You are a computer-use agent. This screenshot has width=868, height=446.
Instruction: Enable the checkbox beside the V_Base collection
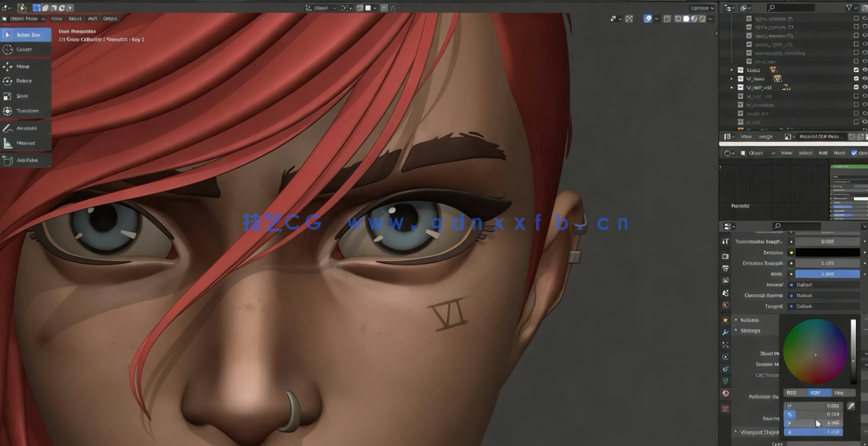(856, 78)
